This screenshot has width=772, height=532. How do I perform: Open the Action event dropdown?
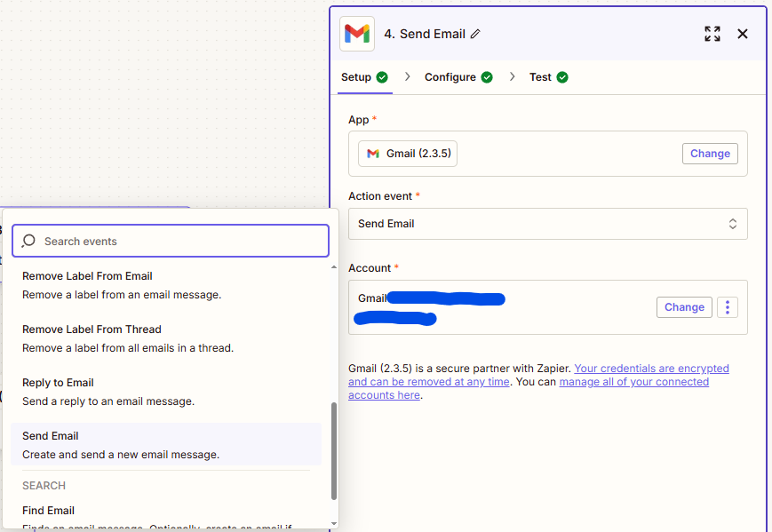click(x=547, y=224)
